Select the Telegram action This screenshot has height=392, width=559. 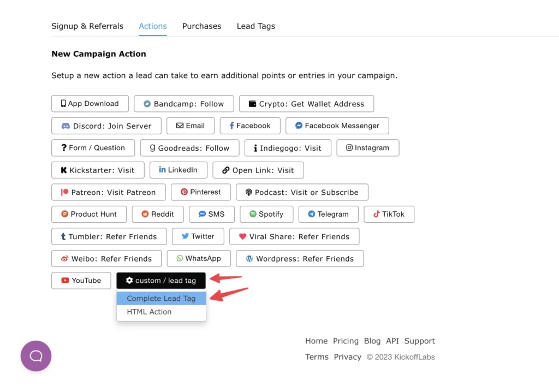point(328,215)
